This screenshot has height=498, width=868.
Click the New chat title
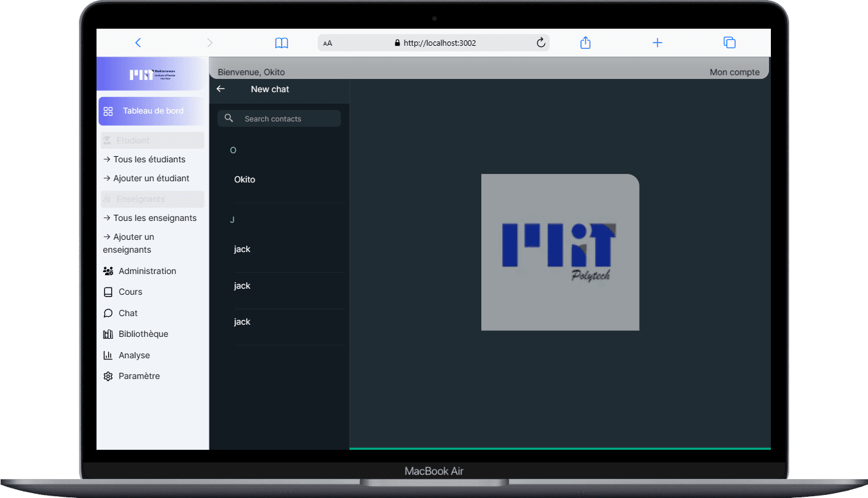pos(270,89)
